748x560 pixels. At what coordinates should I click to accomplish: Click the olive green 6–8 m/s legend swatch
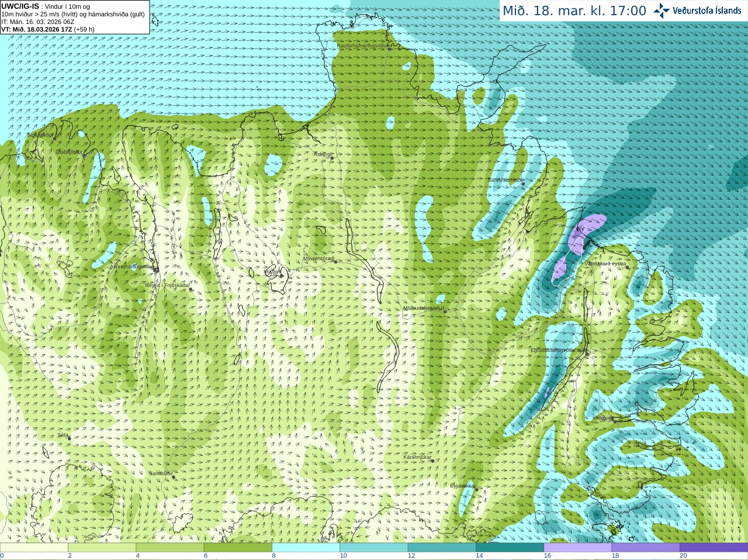coord(238,548)
